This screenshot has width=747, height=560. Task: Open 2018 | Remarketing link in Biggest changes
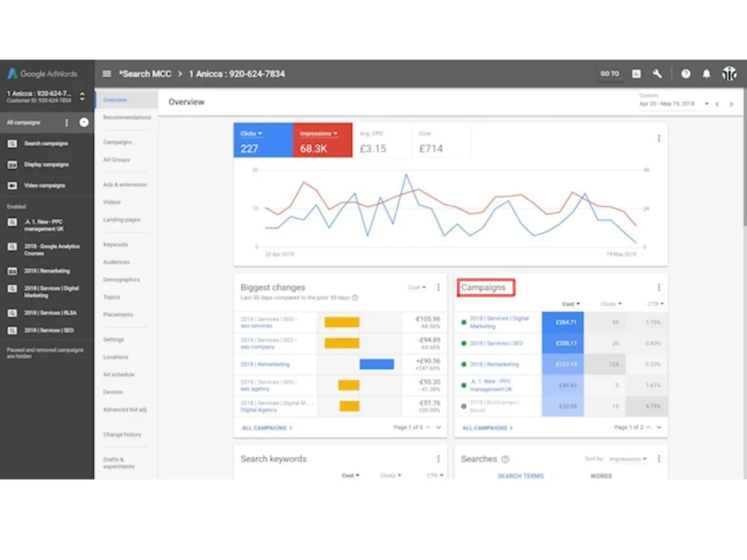265,364
